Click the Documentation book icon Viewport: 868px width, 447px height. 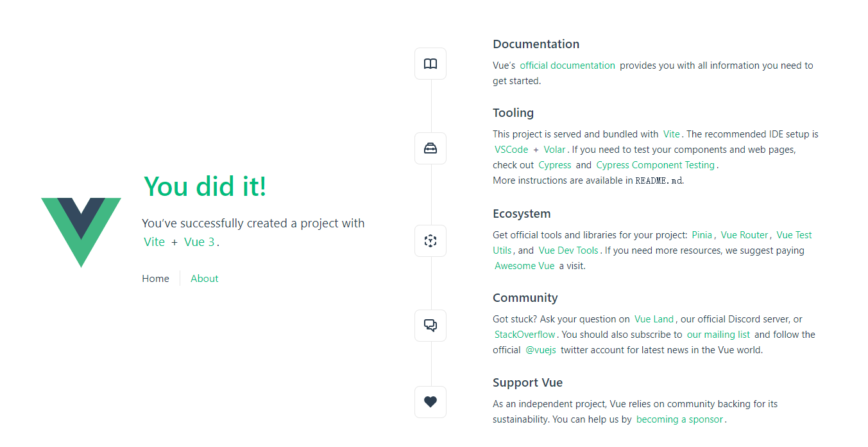pyautogui.click(x=430, y=64)
